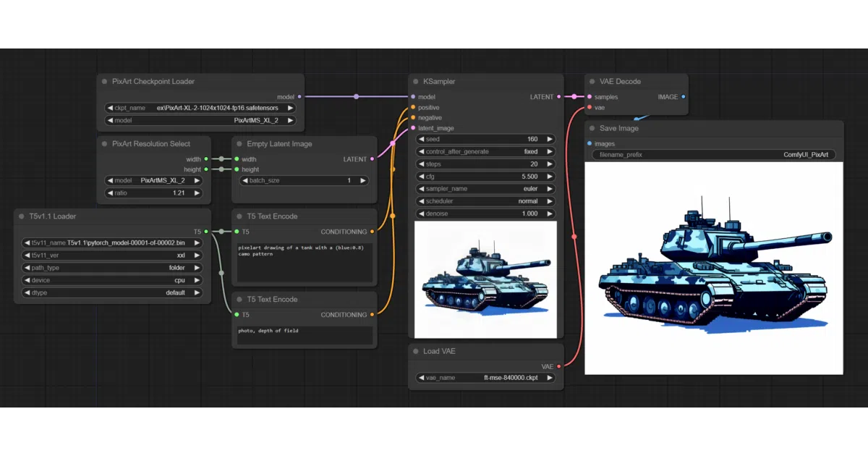Click the large tank output image in Save Image
Image resolution: width=868 pixels, height=456 pixels.
pyautogui.click(x=714, y=268)
